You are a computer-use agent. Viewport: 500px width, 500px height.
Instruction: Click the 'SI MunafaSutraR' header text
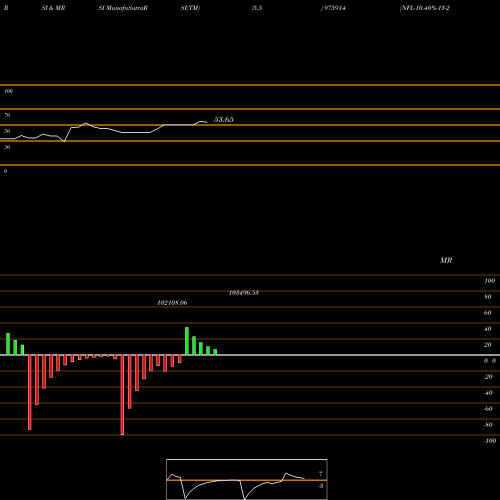coord(123,8)
